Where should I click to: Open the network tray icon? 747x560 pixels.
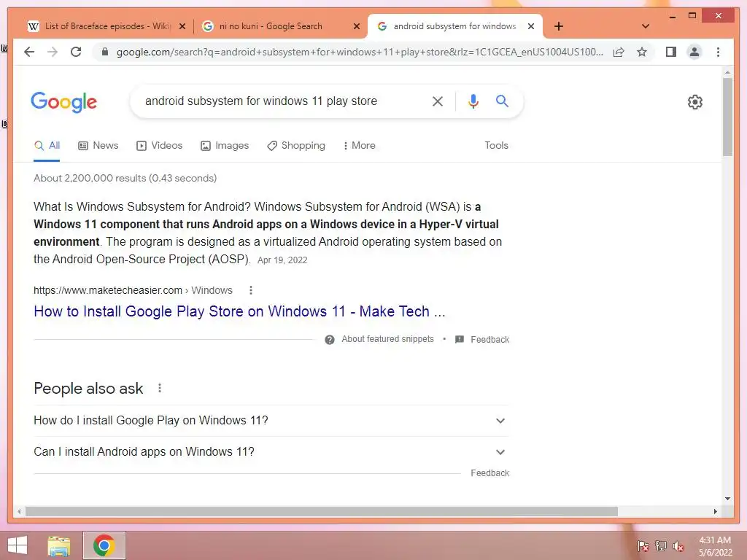point(661,546)
